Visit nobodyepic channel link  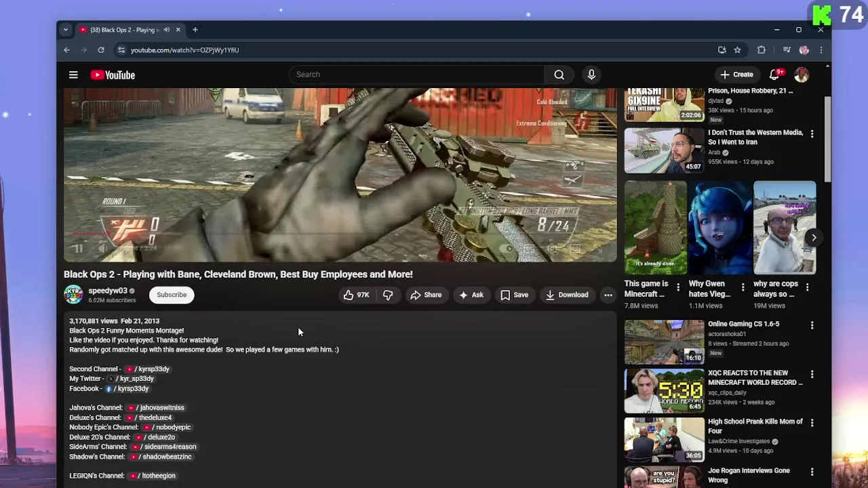point(166,428)
